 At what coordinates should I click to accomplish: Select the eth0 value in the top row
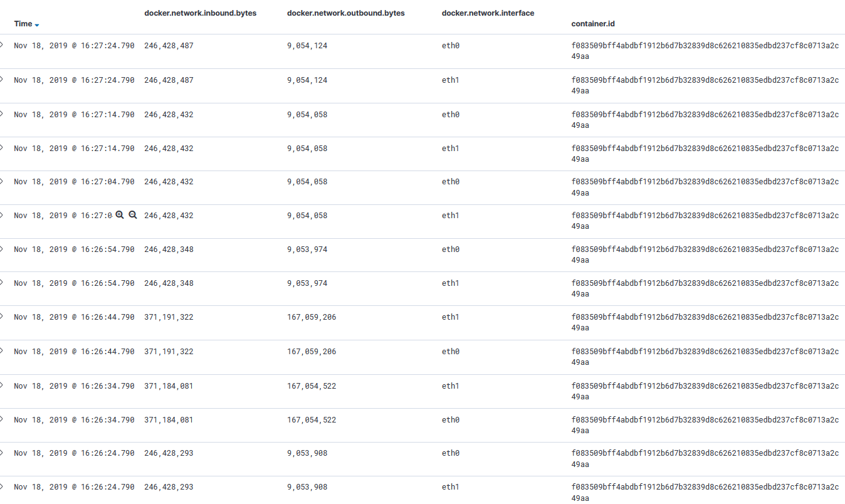point(450,45)
